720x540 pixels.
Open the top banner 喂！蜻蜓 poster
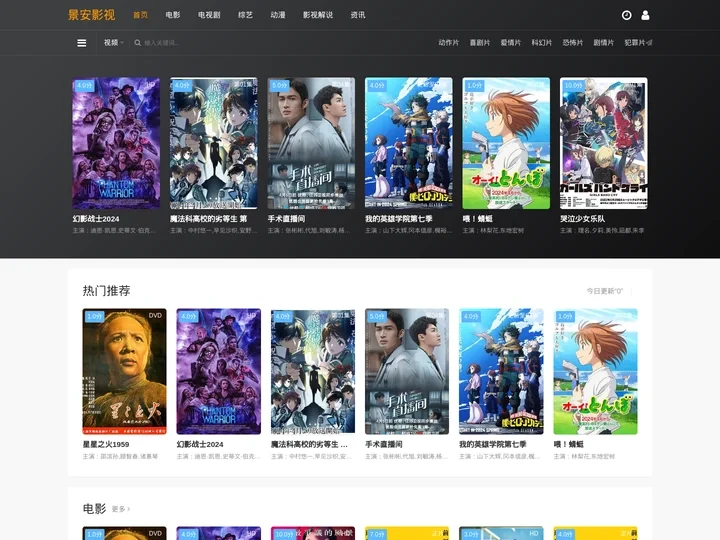506,143
